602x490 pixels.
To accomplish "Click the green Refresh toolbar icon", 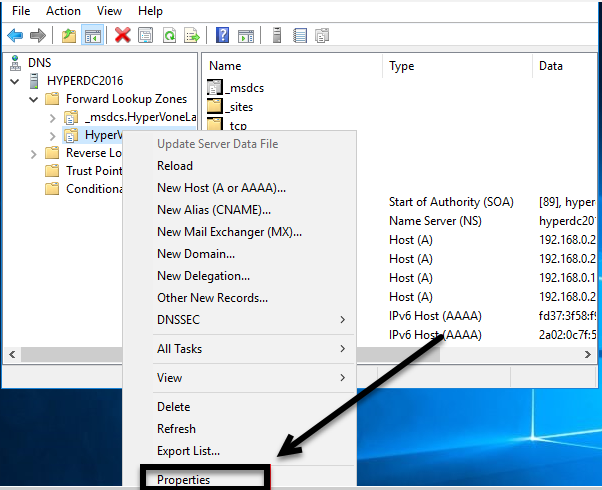I will (x=169, y=35).
